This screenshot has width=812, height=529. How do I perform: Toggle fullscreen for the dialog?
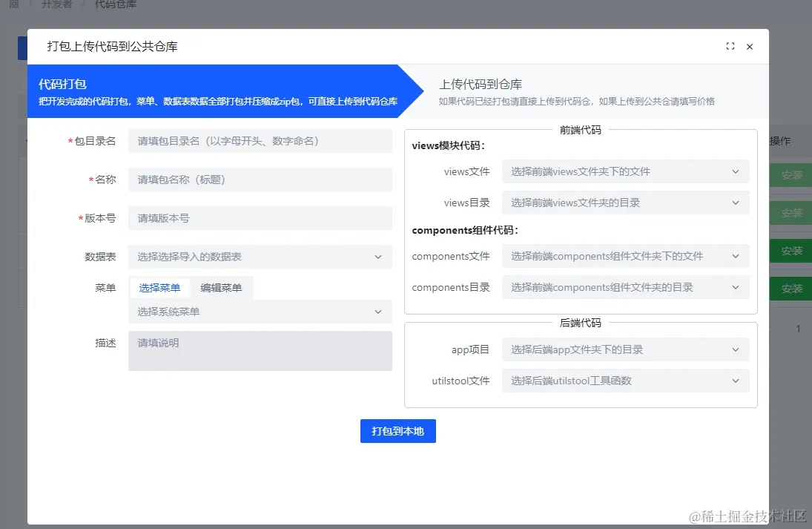click(x=730, y=46)
